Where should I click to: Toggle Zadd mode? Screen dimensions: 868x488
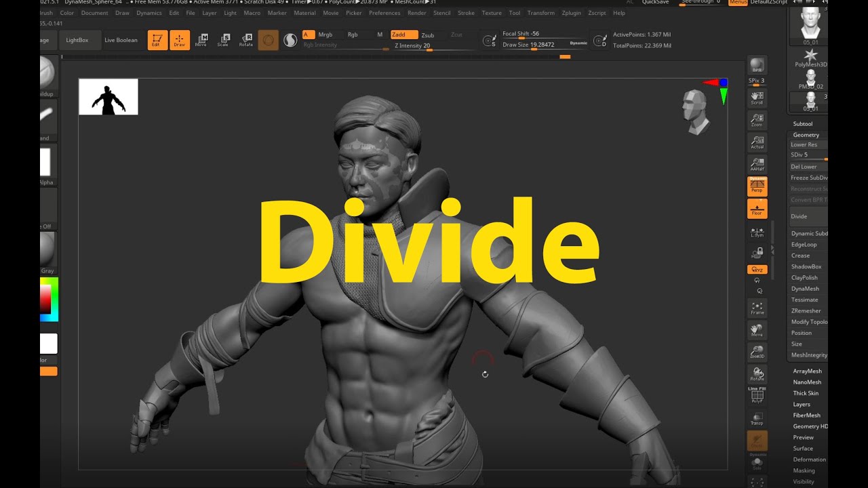point(404,35)
